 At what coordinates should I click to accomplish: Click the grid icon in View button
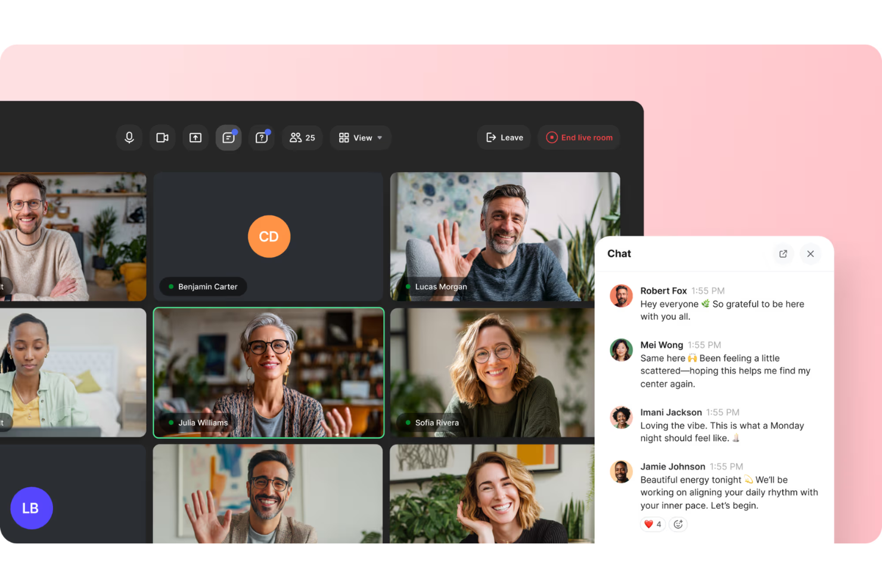(x=344, y=138)
